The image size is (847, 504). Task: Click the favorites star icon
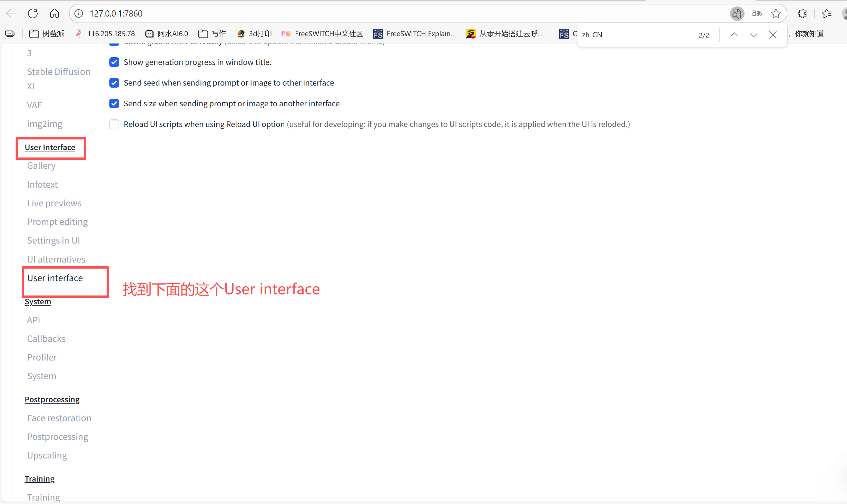[776, 13]
